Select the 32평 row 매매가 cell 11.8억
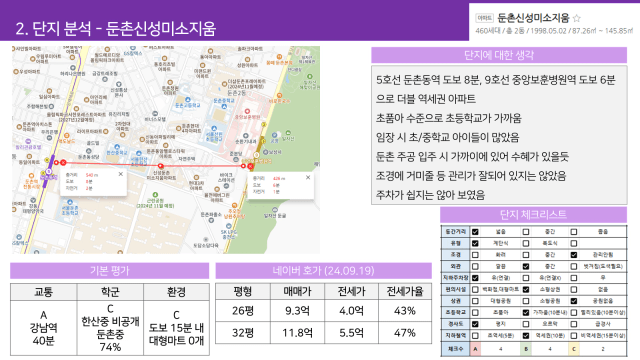Image resolution: width=640 pixels, height=360 pixels. tap(297, 333)
